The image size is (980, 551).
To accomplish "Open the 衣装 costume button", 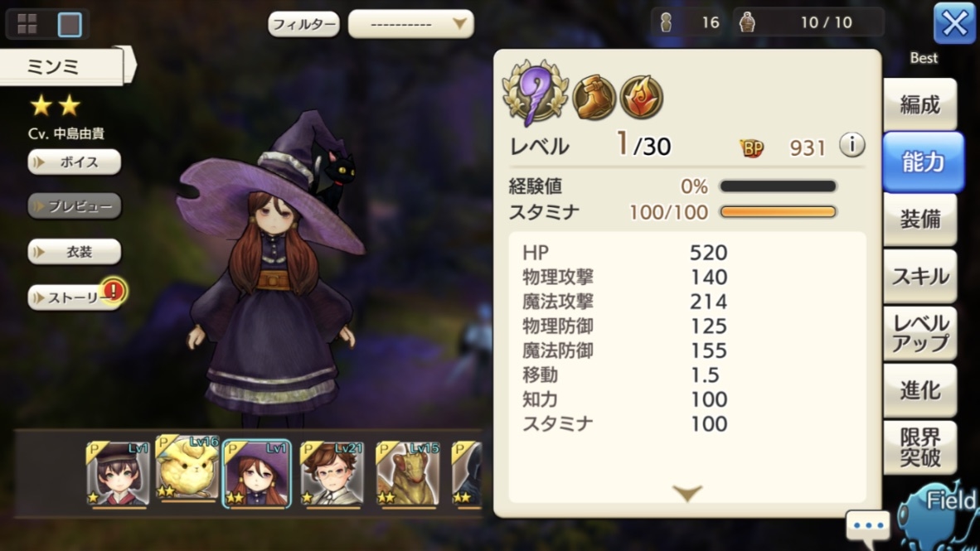I will tap(75, 252).
